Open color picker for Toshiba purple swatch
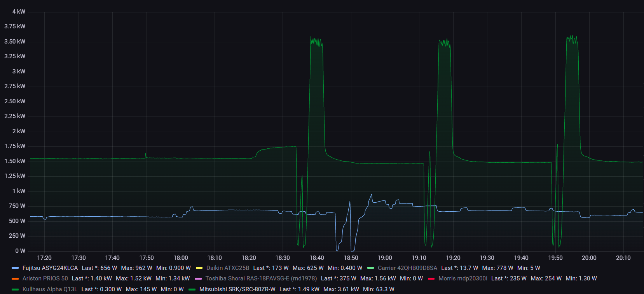The image size is (644, 294). pos(198,278)
